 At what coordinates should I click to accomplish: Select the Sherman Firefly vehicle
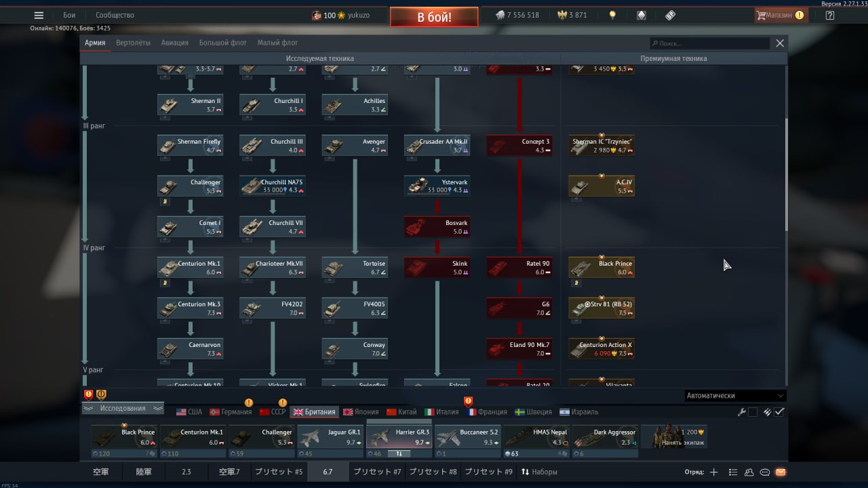[x=191, y=146]
